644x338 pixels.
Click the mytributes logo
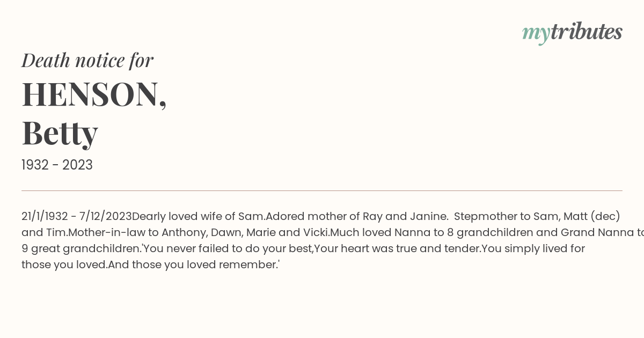[572, 33]
